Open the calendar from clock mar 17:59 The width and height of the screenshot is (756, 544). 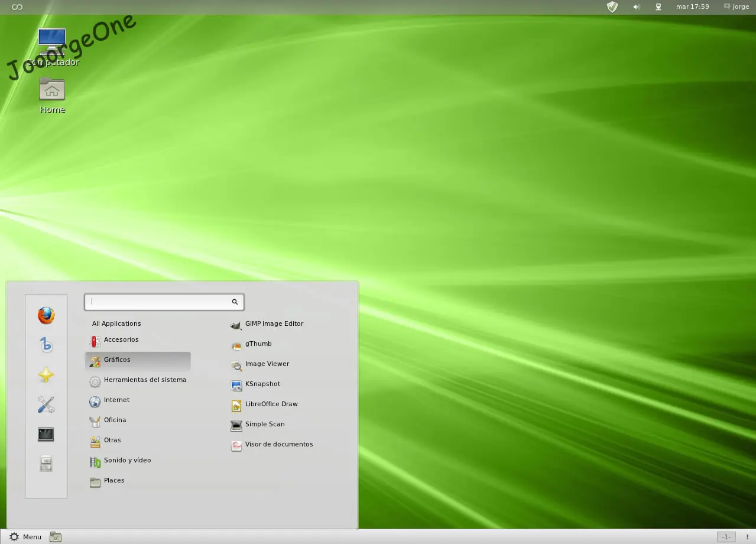click(x=692, y=7)
